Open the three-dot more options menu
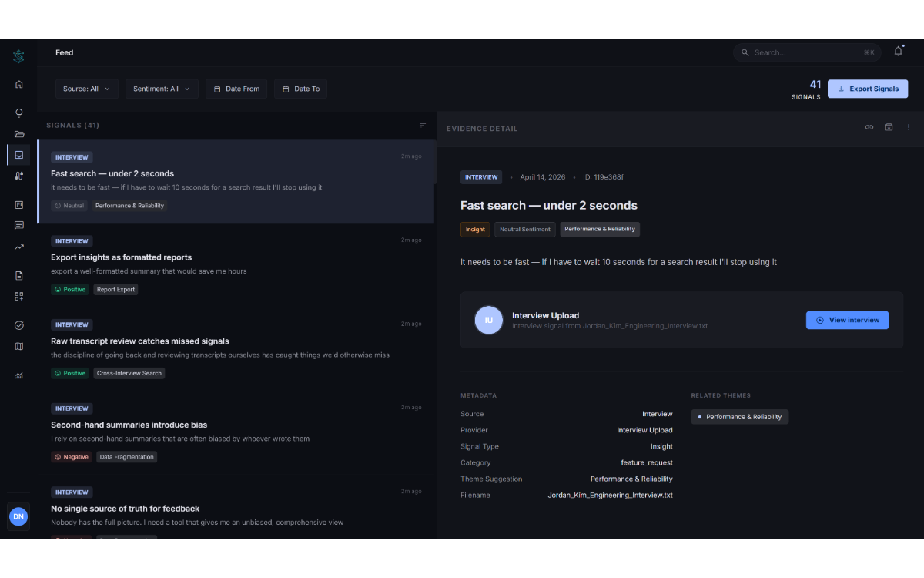 [909, 127]
